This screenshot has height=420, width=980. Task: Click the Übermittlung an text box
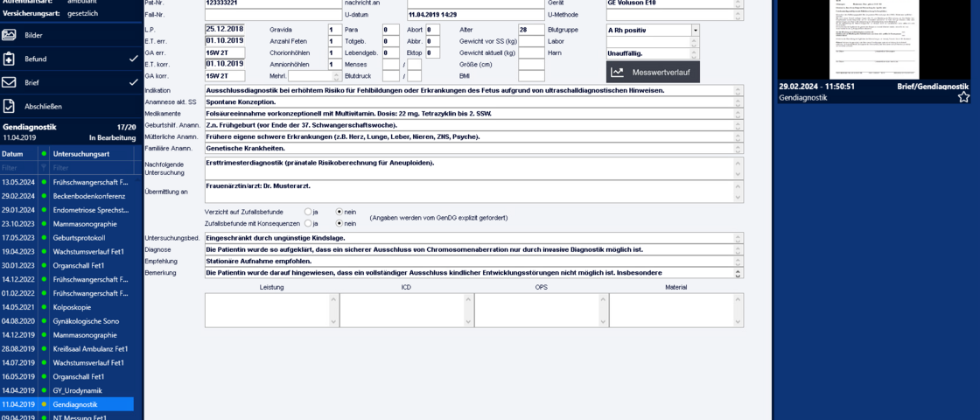coord(473,192)
